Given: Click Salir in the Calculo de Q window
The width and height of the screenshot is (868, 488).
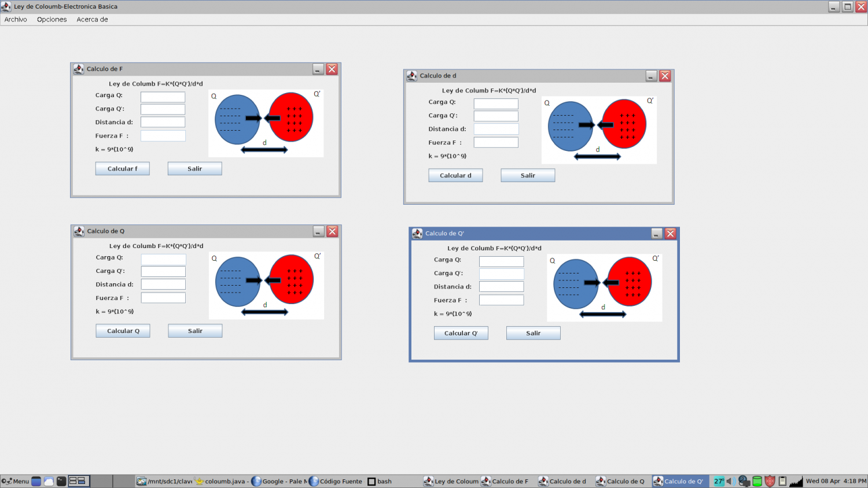Looking at the screenshot, I should [x=195, y=331].
